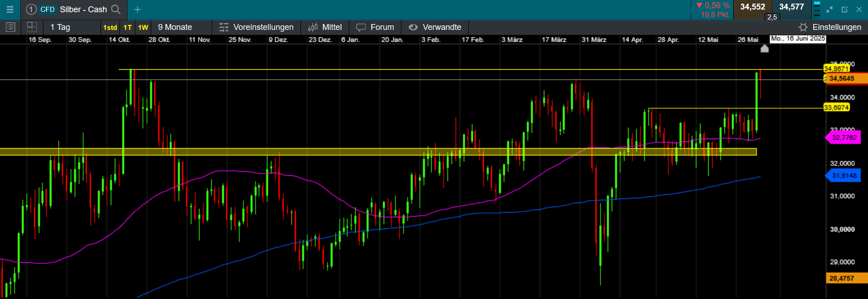
Task: Click candlestick icon next to Mittel
Action: (313, 27)
